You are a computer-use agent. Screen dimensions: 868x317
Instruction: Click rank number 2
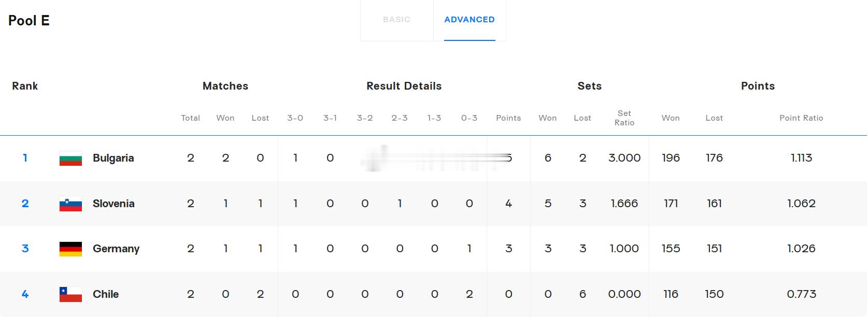pyautogui.click(x=25, y=204)
